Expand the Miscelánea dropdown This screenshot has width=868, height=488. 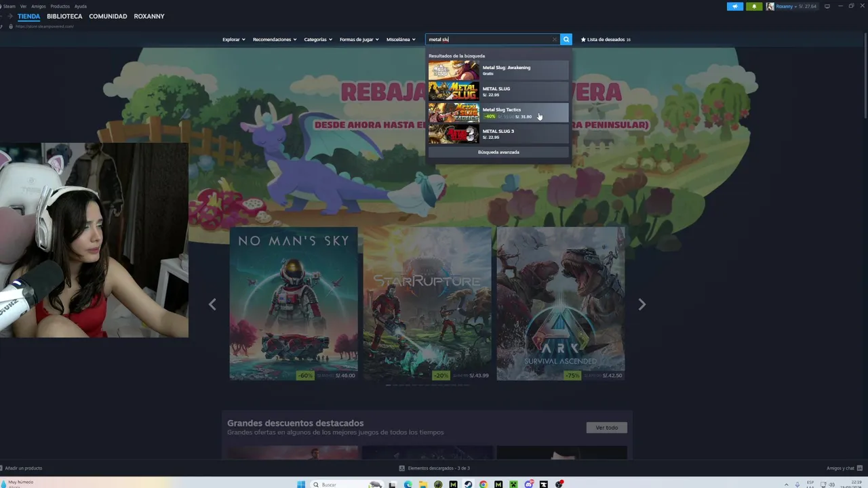pyautogui.click(x=401, y=39)
